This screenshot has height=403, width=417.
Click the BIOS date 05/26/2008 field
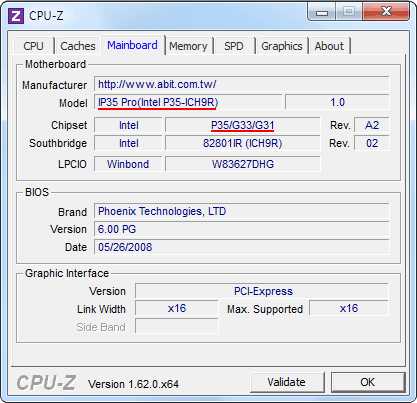[242, 247]
